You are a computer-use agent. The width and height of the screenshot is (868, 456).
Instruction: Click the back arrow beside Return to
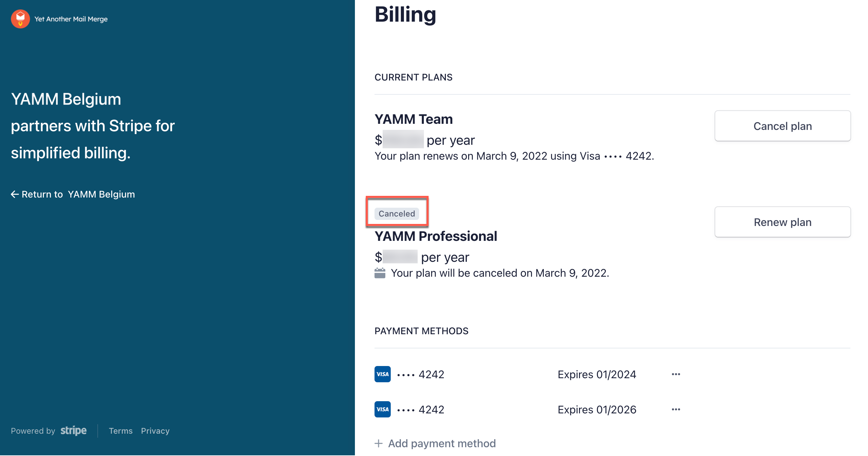point(15,194)
